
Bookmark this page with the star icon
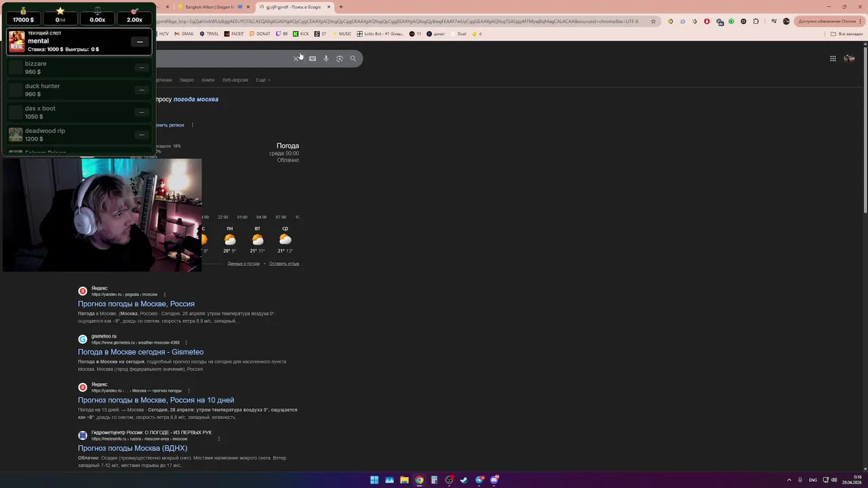(653, 21)
